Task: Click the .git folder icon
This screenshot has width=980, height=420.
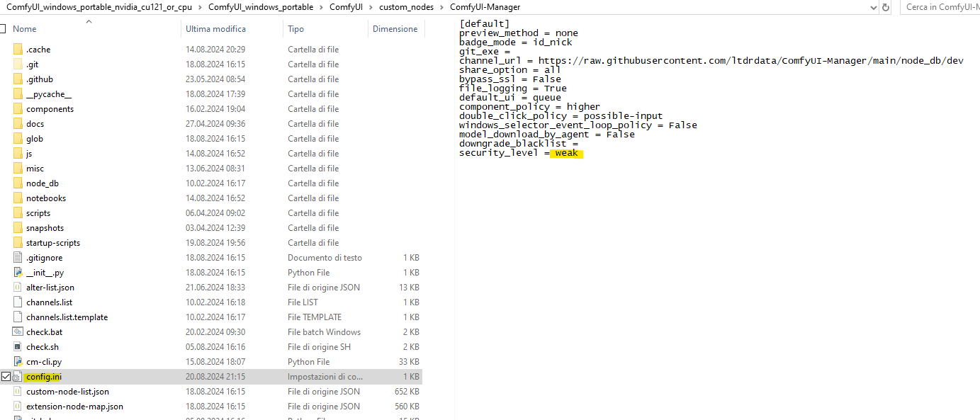Action: (x=18, y=64)
